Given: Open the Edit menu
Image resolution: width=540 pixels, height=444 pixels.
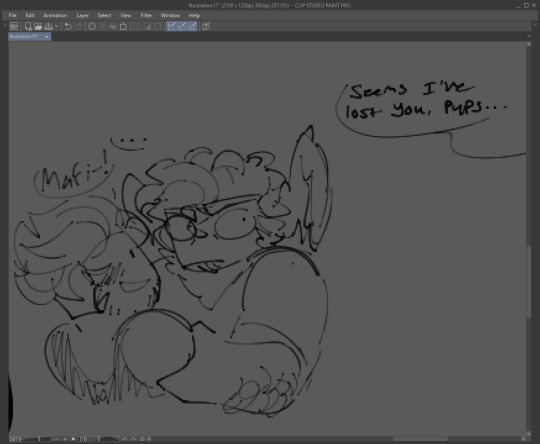Looking at the screenshot, I should pyautogui.click(x=30, y=15).
